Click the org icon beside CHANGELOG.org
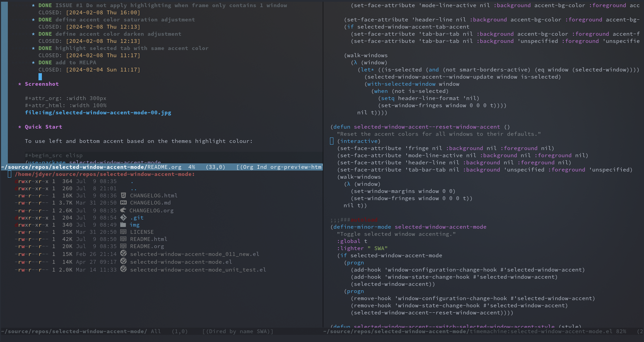Viewport: 644px width, 342px height. 123,210
